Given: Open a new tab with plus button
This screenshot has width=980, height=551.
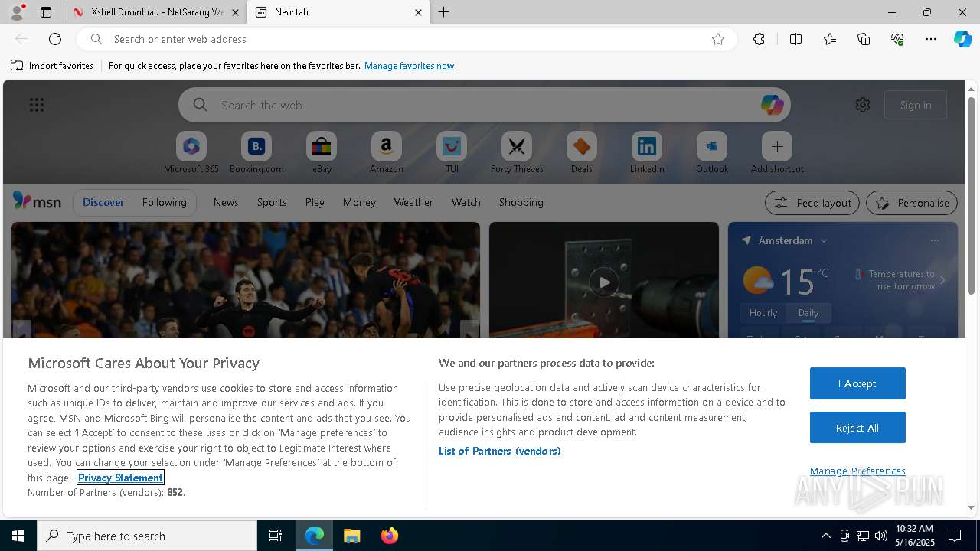Looking at the screenshot, I should click(x=444, y=12).
